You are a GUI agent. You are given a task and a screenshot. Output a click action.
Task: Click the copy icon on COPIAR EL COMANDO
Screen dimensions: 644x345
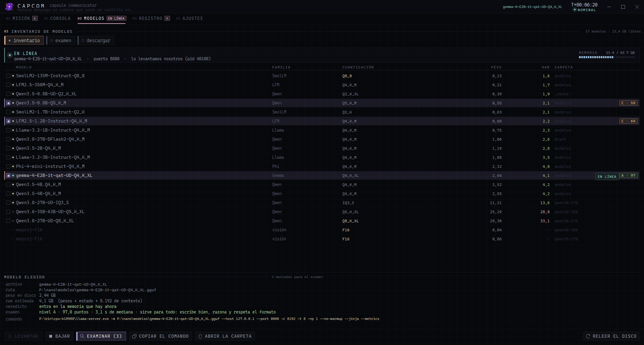tap(134, 336)
